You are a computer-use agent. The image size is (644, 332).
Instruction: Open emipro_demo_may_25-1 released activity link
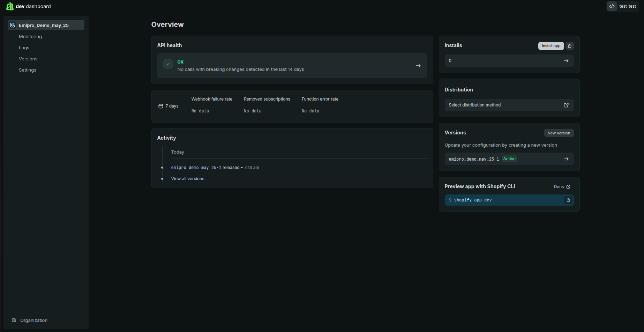pyautogui.click(x=196, y=168)
